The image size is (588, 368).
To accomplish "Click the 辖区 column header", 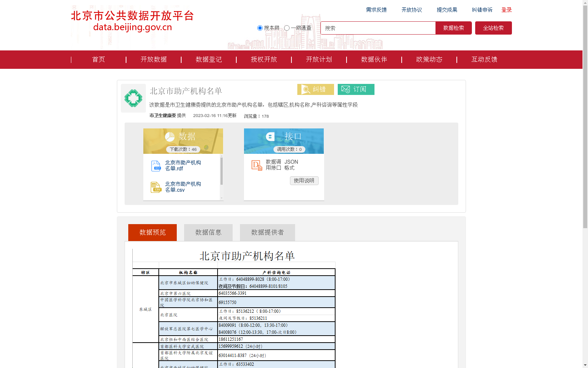I will (146, 273).
